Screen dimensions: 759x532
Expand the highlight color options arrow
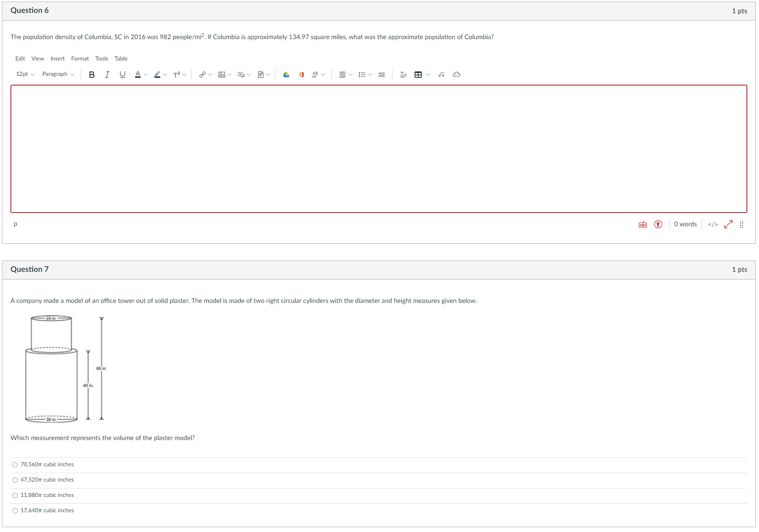165,75
